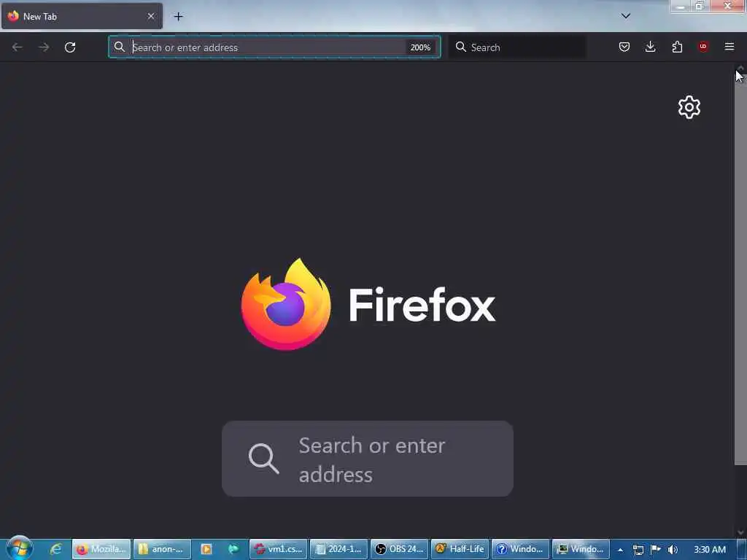Go forward with the forward arrow
Viewport: 747px width, 560px height.
click(x=44, y=47)
